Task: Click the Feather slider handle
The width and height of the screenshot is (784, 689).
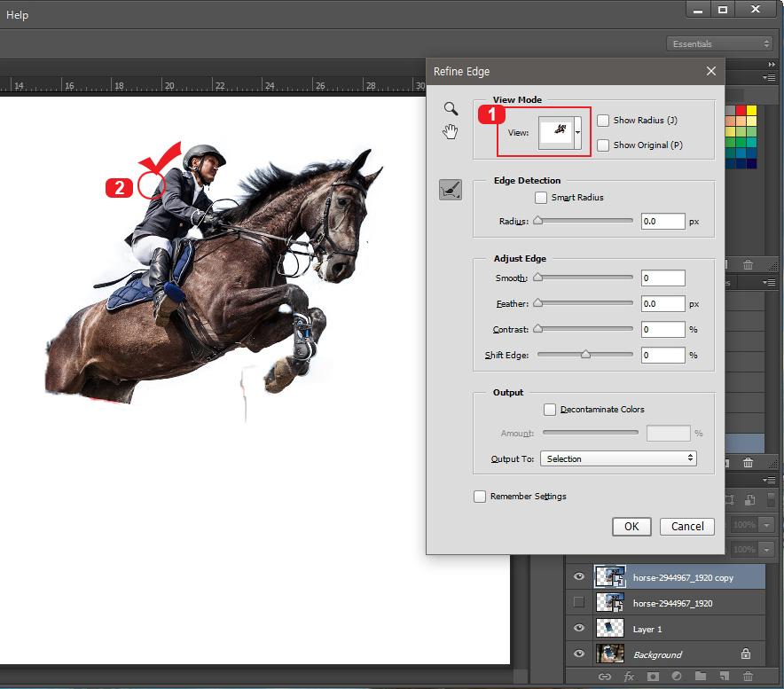Action: 538,302
